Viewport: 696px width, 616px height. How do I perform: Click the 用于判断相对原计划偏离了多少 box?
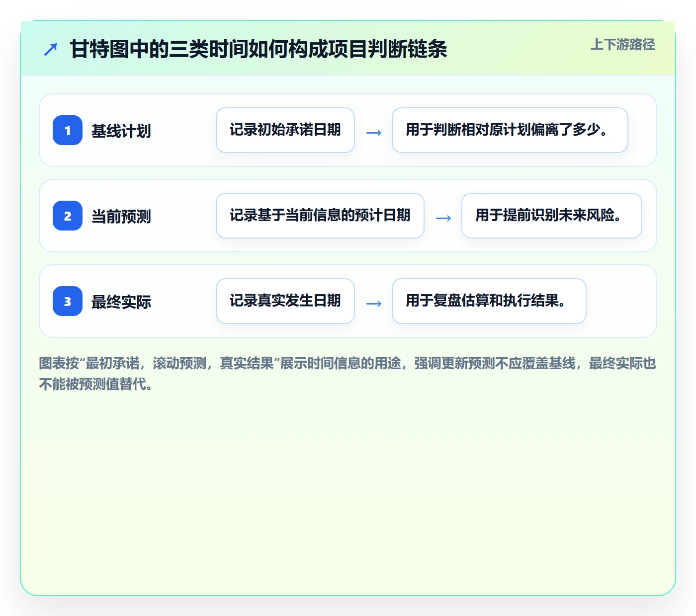click(510, 130)
